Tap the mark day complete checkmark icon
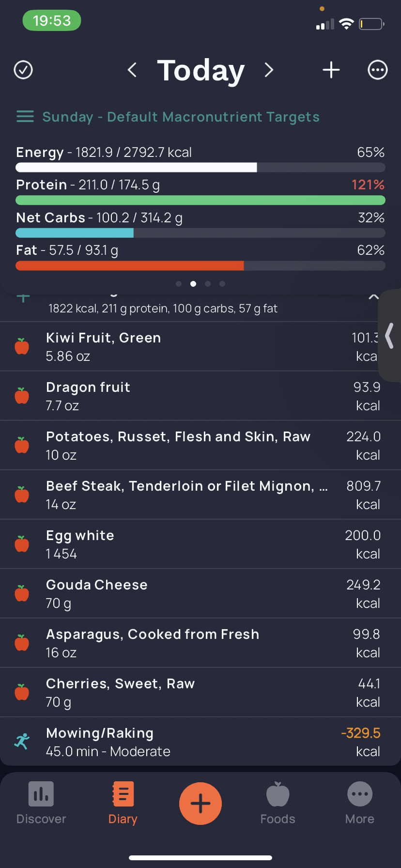The width and height of the screenshot is (401, 868). click(x=23, y=70)
